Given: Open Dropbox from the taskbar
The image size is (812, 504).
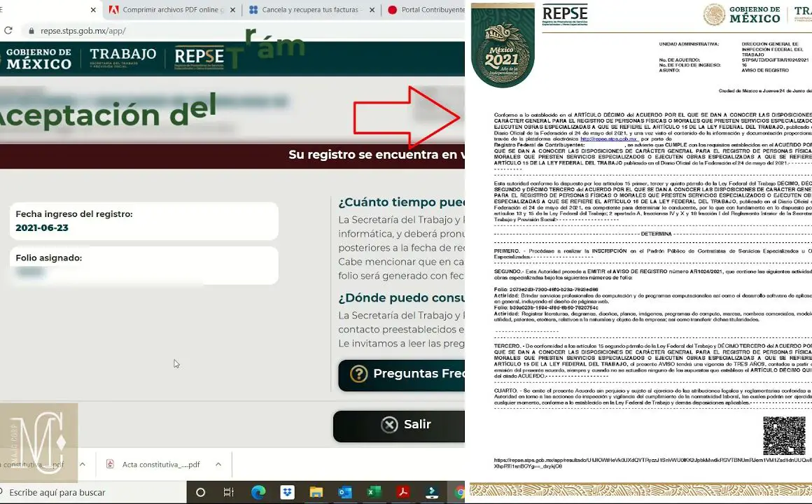Looking at the screenshot, I should pyautogui.click(x=287, y=492).
